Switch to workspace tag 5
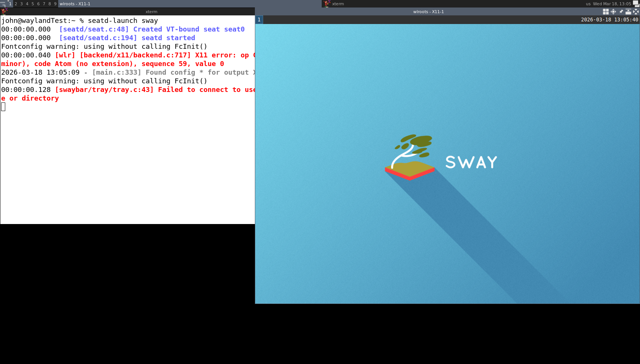640x364 pixels. [x=33, y=4]
